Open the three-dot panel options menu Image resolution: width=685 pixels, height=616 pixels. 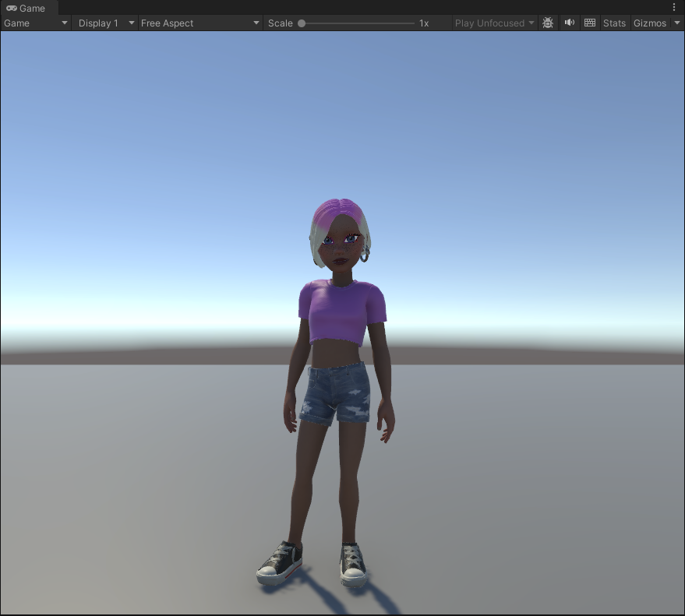click(x=674, y=7)
